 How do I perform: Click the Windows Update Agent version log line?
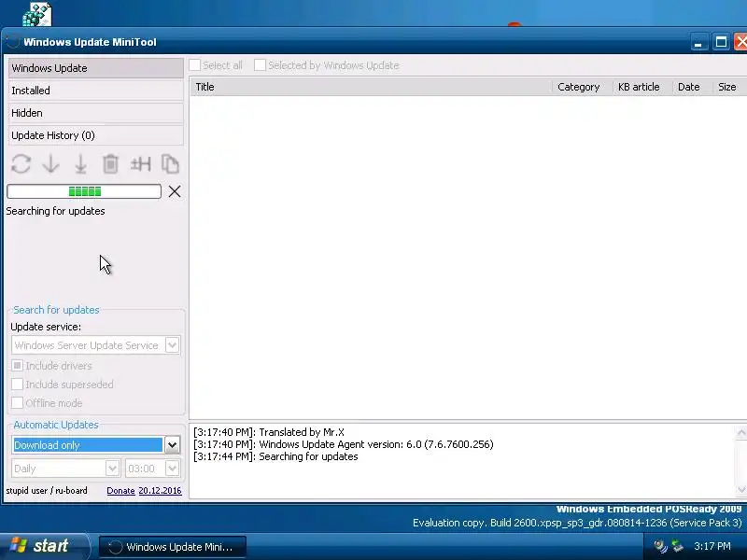coord(343,444)
